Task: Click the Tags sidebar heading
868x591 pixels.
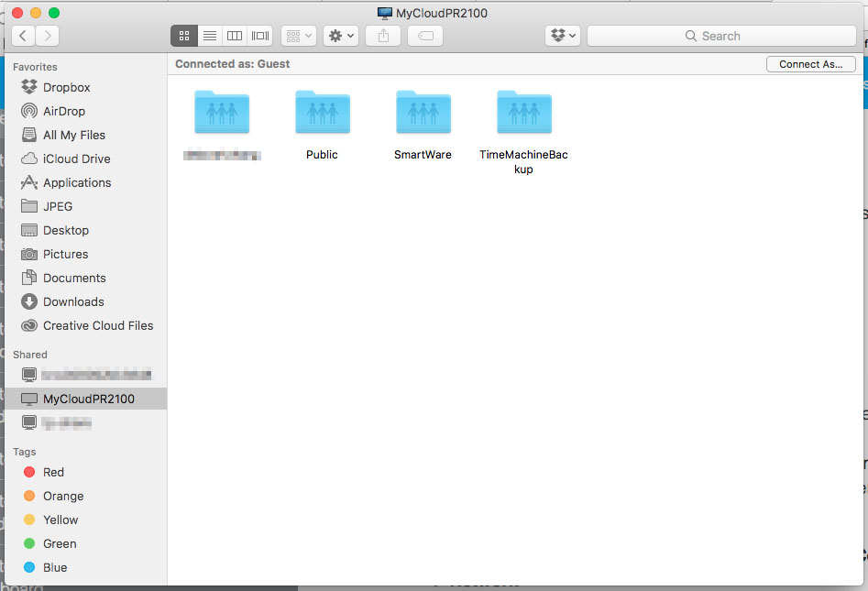Action: click(25, 452)
